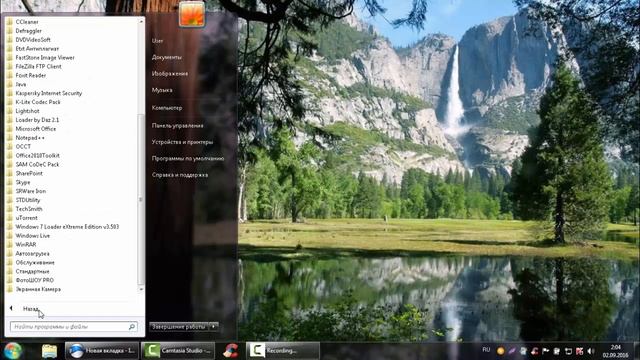Image resolution: width=640 pixels, height=360 pixels.
Task: Open User folder link
Action: coord(158,41)
